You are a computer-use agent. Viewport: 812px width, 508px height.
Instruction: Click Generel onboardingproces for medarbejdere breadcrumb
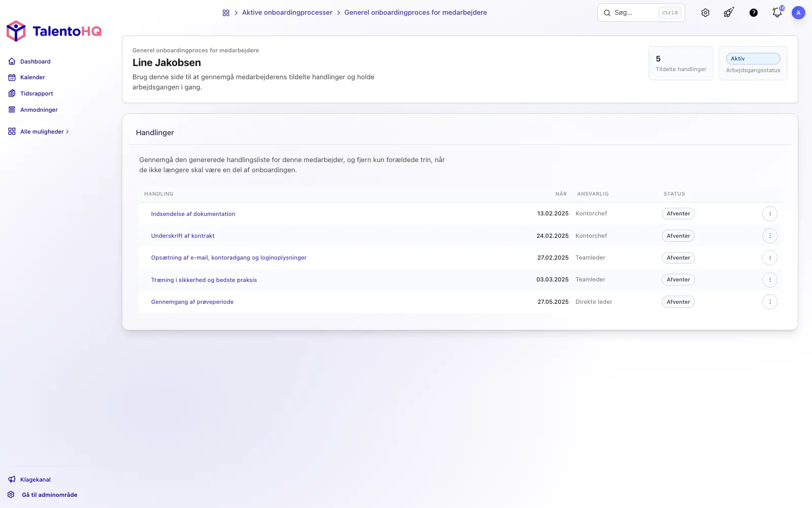coord(416,13)
